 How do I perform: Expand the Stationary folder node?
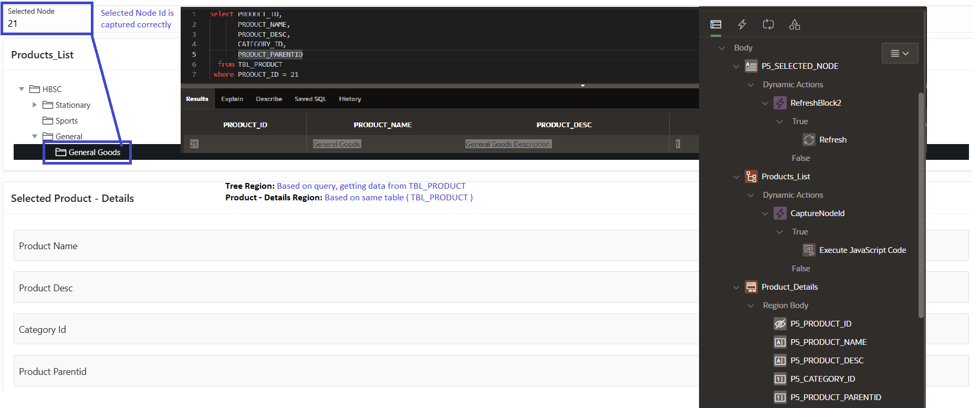coord(35,105)
